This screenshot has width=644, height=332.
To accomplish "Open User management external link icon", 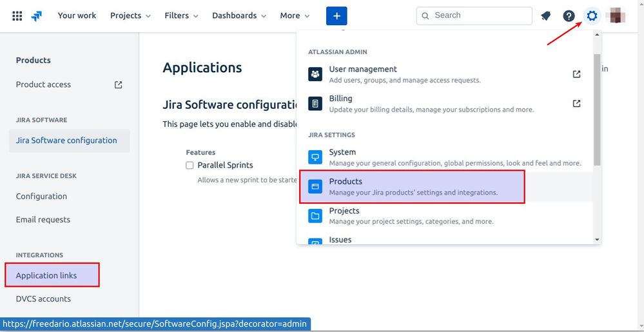I will [x=577, y=74].
